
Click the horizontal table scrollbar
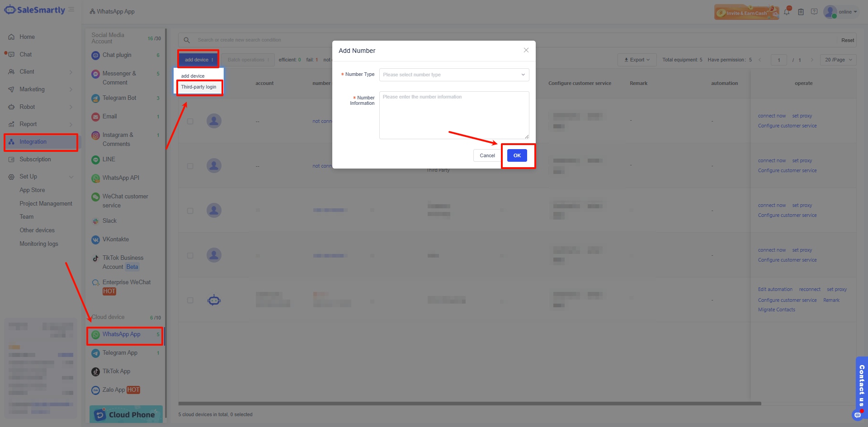click(x=469, y=404)
